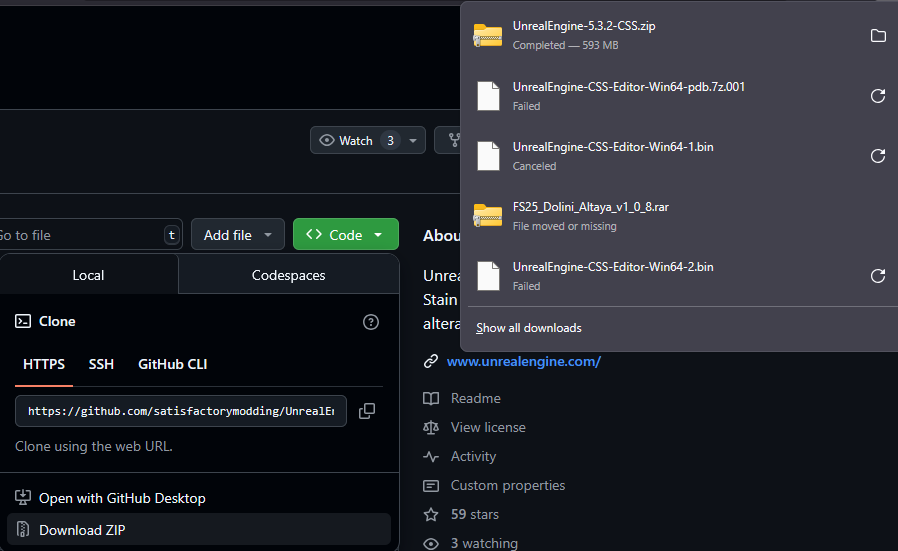Click the terminal icon next to Clone
Viewport: 898px width, 551px height.
pos(23,321)
